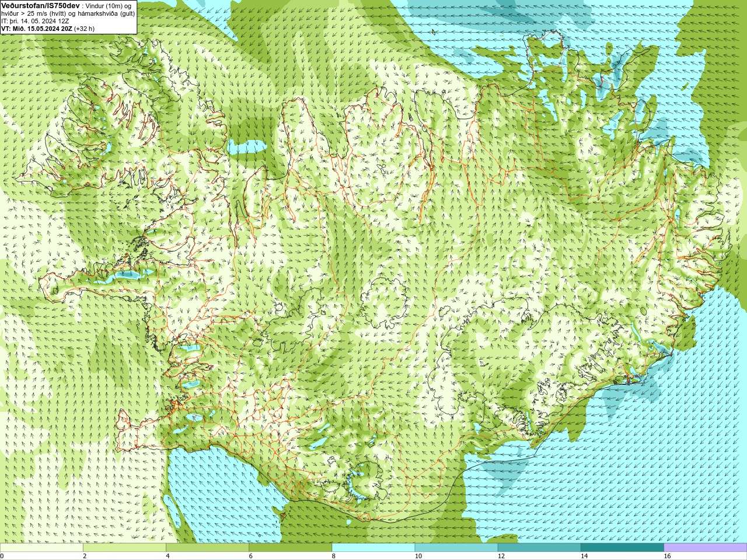Click the '(+32 h)' forecast offset text
The image size is (747, 560).
click(85, 29)
